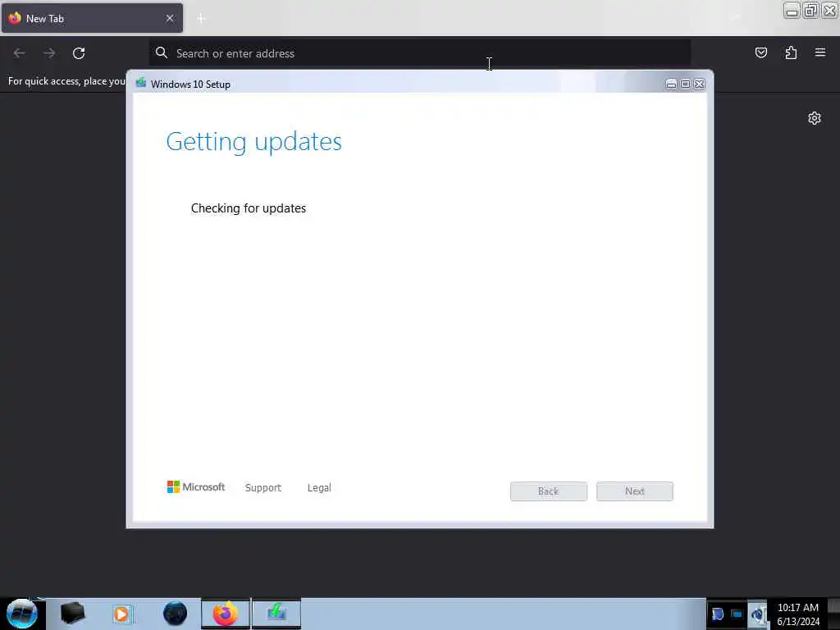Close the Windows 10 Setup dialog
Image resolution: width=840 pixels, height=630 pixels.
699,84
